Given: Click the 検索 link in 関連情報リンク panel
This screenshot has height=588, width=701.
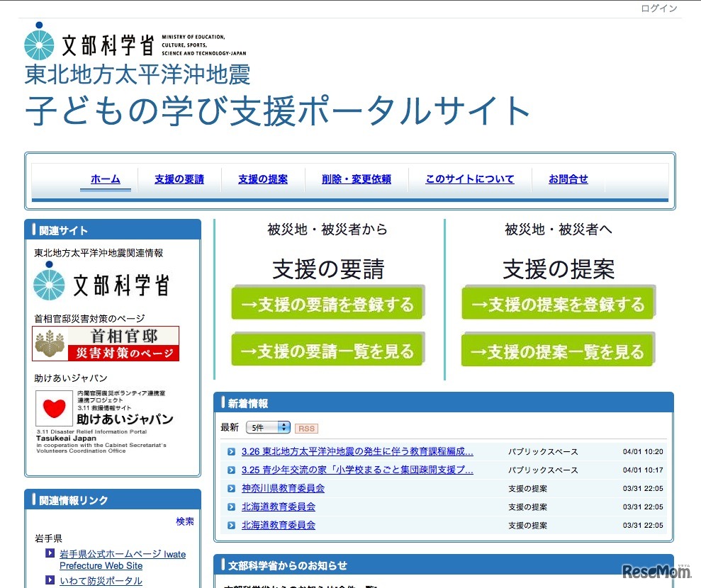Looking at the screenshot, I should [x=185, y=521].
